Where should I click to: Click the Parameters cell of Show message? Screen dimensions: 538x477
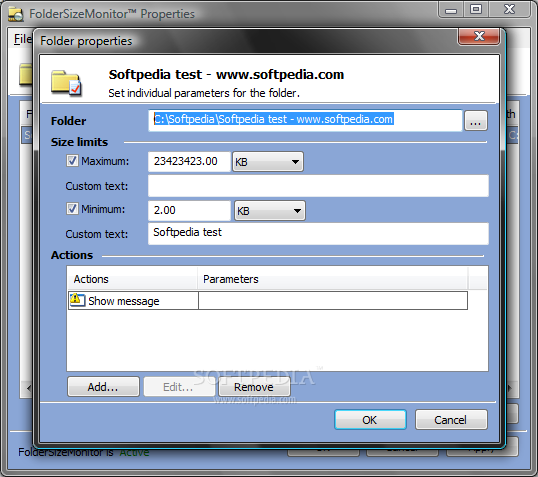tap(333, 301)
